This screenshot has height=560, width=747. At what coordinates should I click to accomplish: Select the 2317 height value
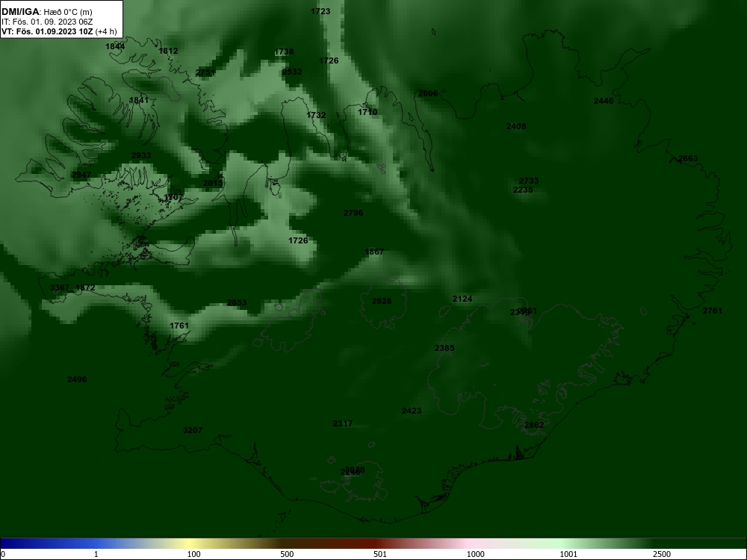click(343, 423)
